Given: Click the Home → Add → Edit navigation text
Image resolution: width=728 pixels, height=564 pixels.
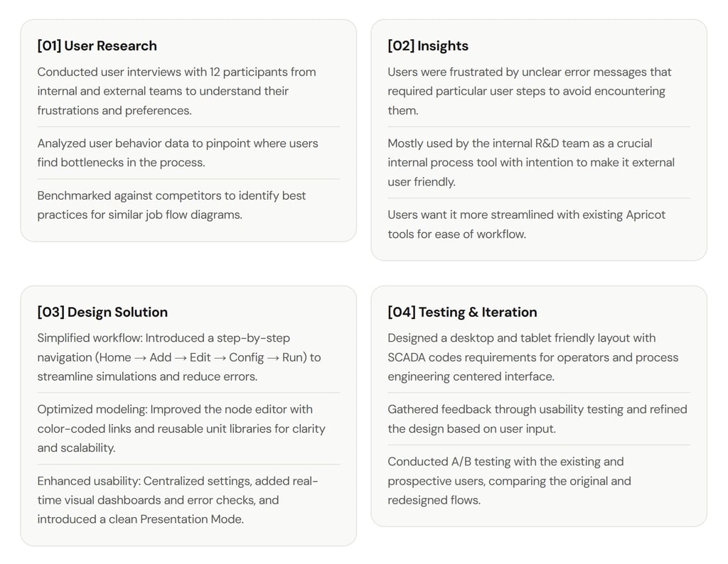Looking at the screenshot, I should (154, 357).
